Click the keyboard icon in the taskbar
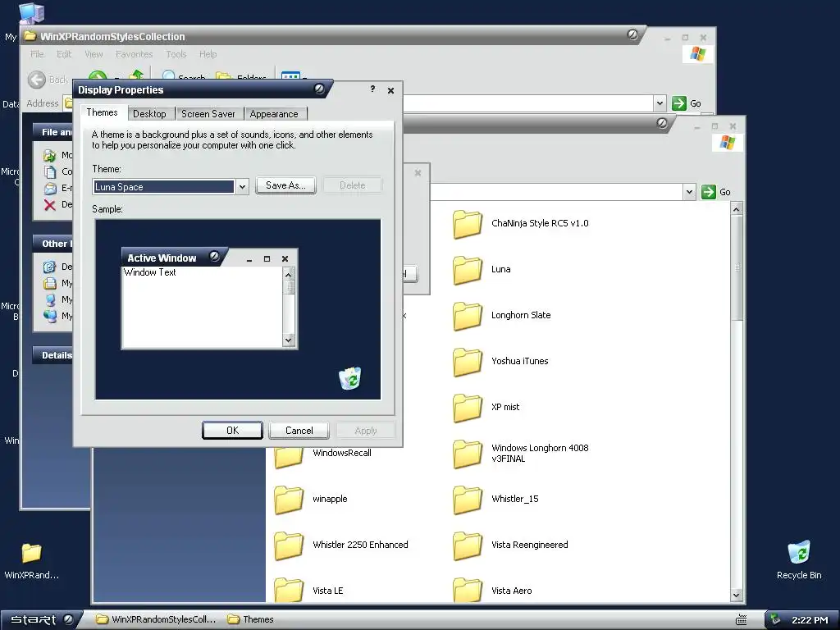Screen dimensions: 840x630 point(742,620)
